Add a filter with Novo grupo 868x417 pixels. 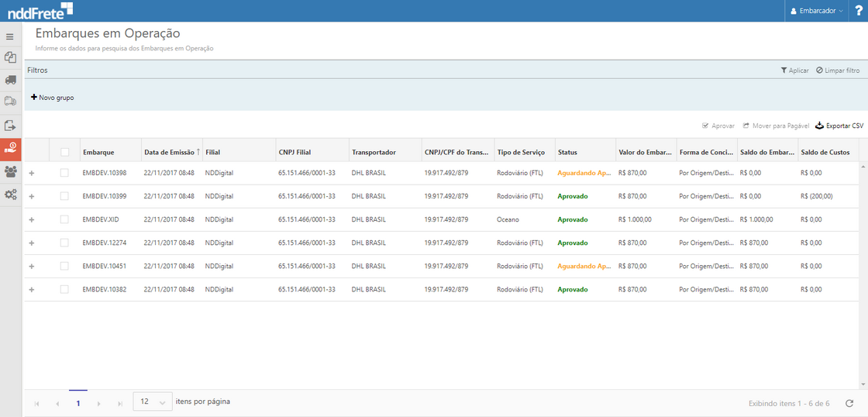[x=53, y=98]
